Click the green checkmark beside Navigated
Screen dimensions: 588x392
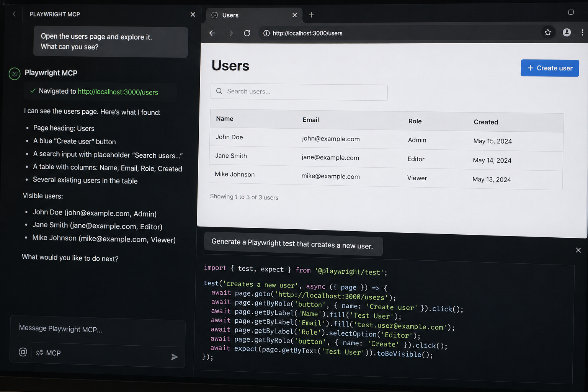tap(33, 91)
